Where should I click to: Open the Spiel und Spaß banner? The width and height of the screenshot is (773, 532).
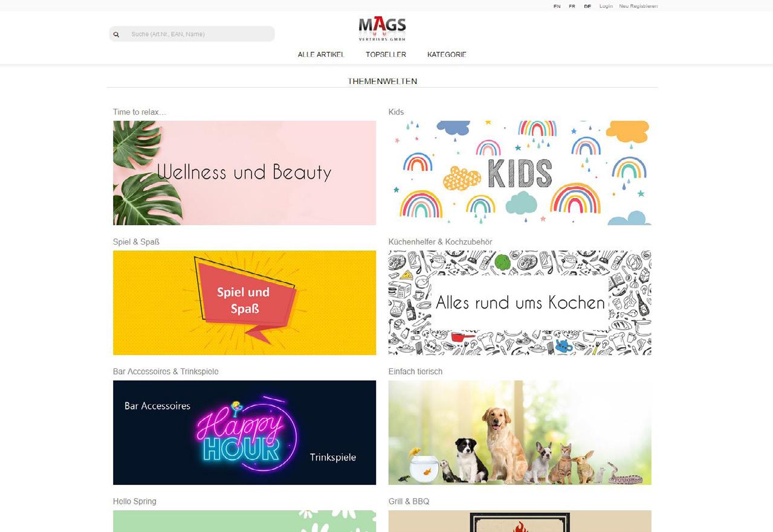tap(244, 303)
